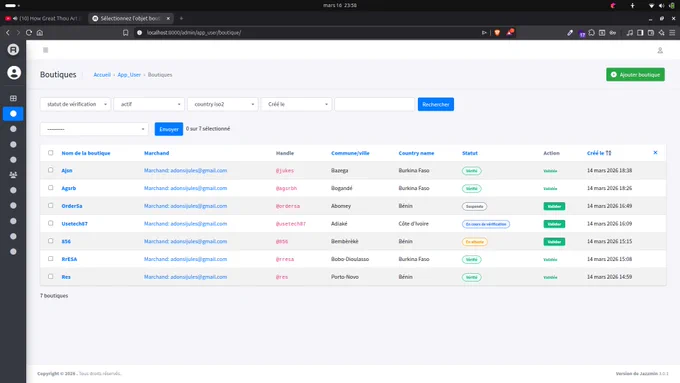Image resolution: width=680 pixels, height=383 pixels.
Task: Switch to the How Great Thou Art tab
Action: coord(43,18)
